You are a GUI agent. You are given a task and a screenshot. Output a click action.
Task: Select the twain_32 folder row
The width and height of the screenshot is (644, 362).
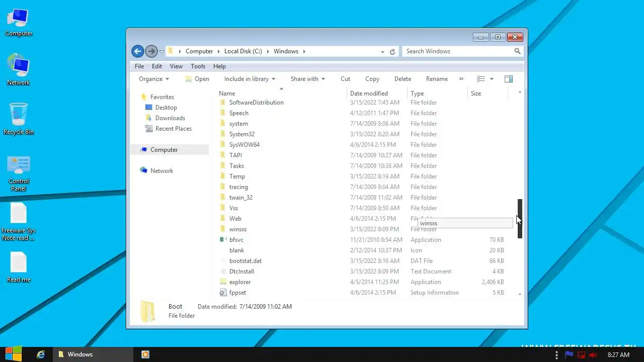362,198
